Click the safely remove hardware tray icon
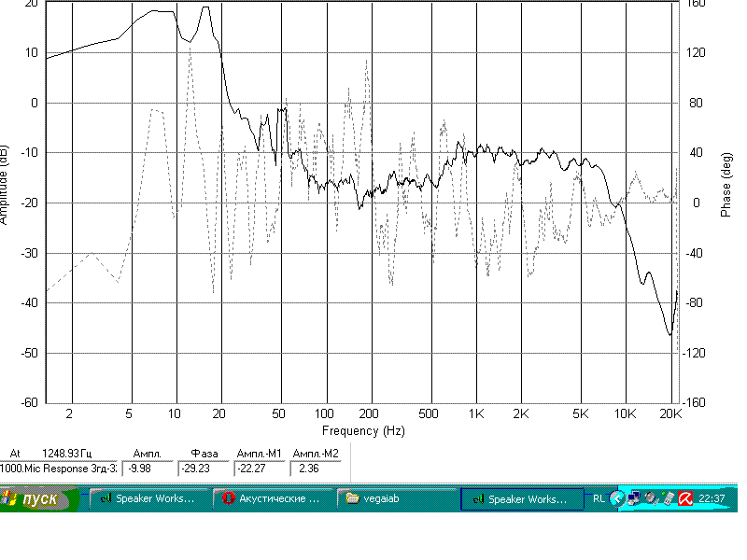 point(668,498)
